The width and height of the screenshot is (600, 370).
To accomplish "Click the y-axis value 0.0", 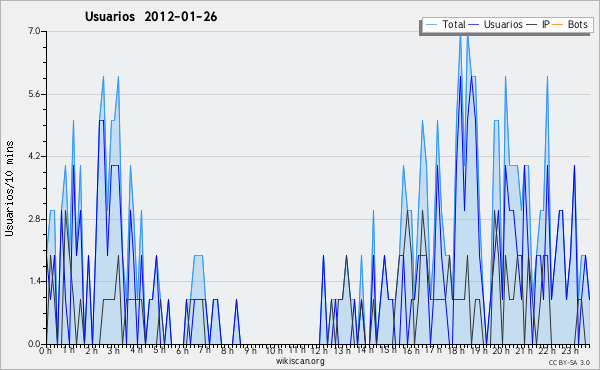I will (x=34, y=344).
